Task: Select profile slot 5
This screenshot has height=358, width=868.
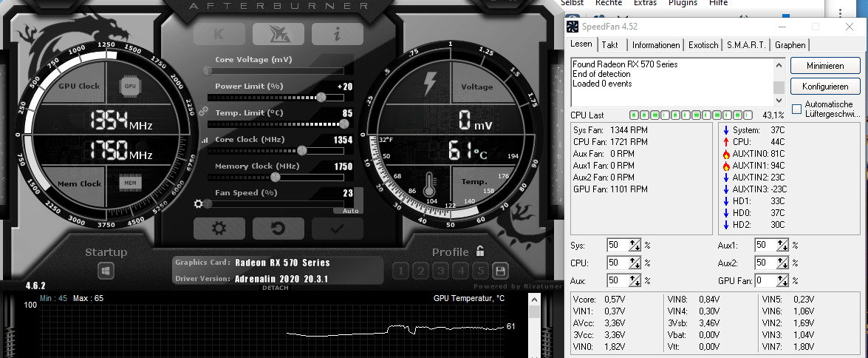Action: (481, 271)
